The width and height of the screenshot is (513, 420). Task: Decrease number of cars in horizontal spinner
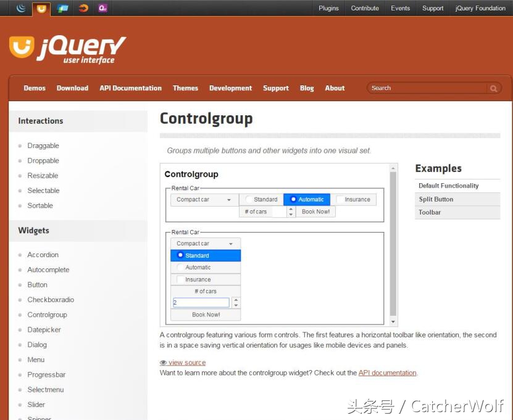[291, 215]
